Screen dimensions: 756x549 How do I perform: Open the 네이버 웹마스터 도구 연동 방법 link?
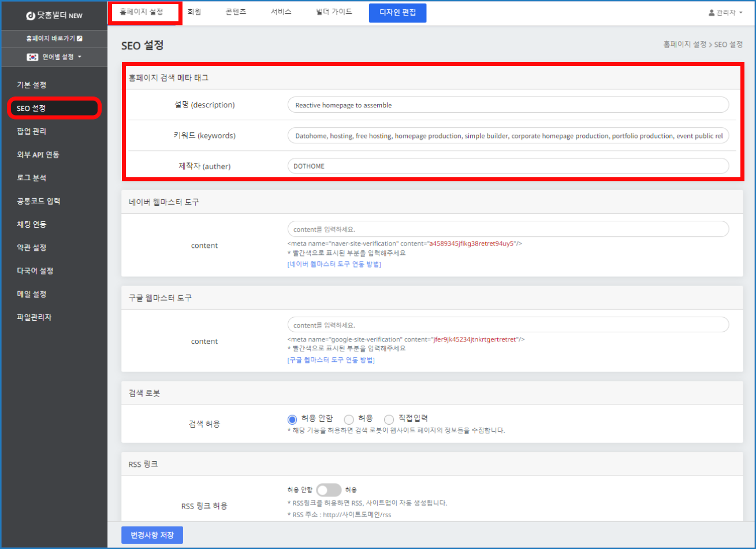[x=334, y=264]
